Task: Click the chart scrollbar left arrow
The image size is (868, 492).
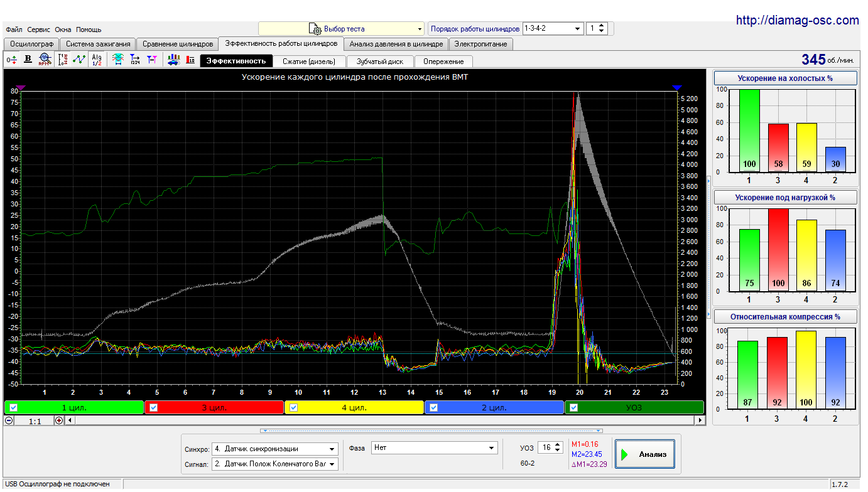Action: click(70, 421)
